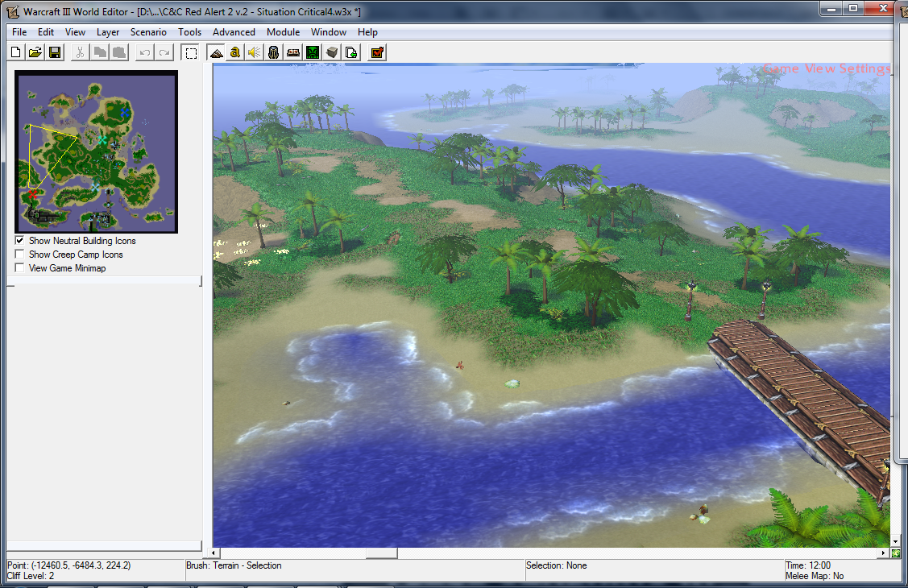Image resolution: width=908 pixels, height=588 pixels.
Task: Open the Layer menu
Action: click(x=108, y=32)
